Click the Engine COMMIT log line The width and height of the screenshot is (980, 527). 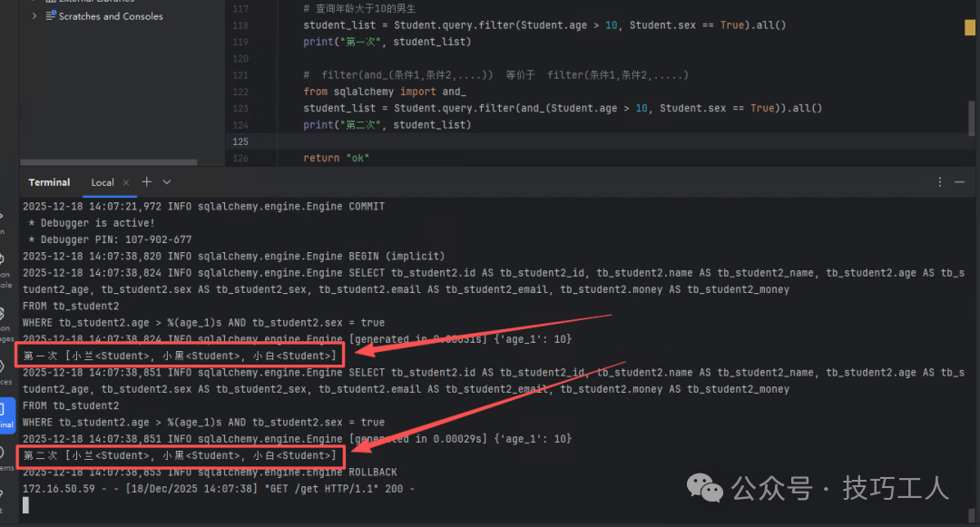204,206
